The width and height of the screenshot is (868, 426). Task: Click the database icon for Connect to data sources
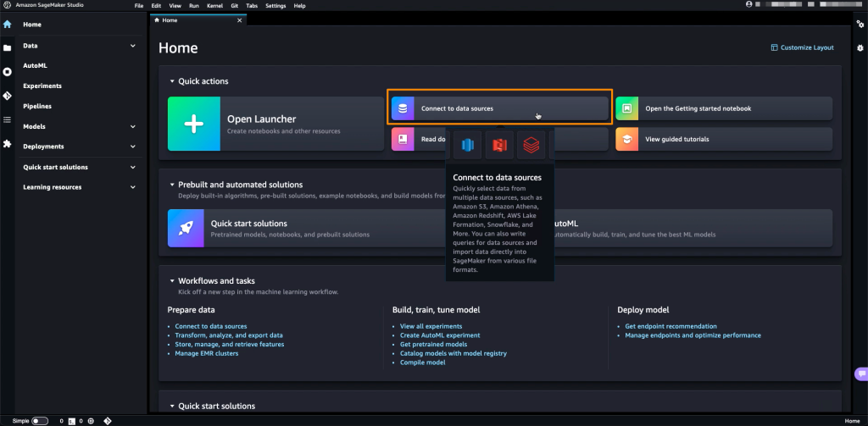403,108
